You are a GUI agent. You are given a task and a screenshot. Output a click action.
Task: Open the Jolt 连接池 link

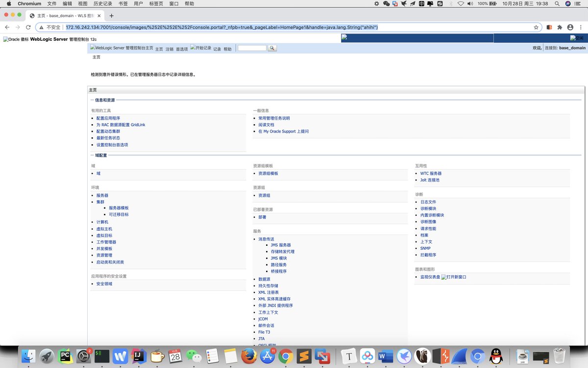click(x=430, y=180)
